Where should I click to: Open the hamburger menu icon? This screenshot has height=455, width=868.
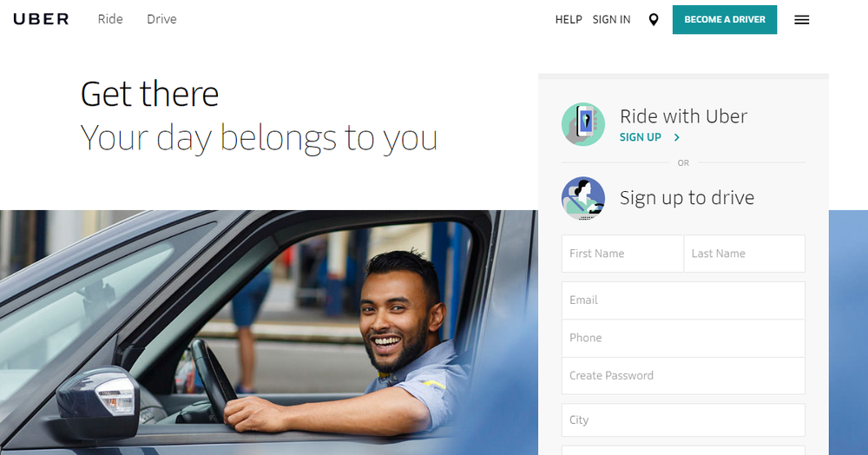tap(801, 20)
